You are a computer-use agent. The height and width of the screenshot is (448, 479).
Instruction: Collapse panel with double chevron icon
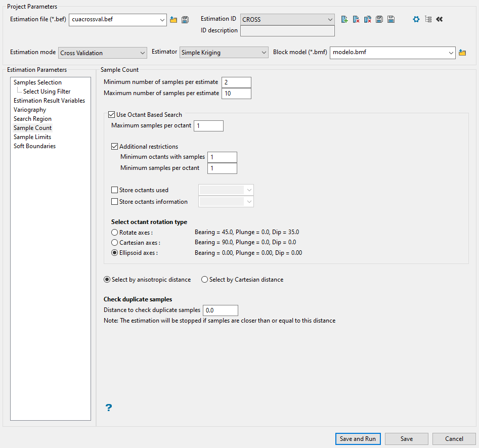click(440, 19)
